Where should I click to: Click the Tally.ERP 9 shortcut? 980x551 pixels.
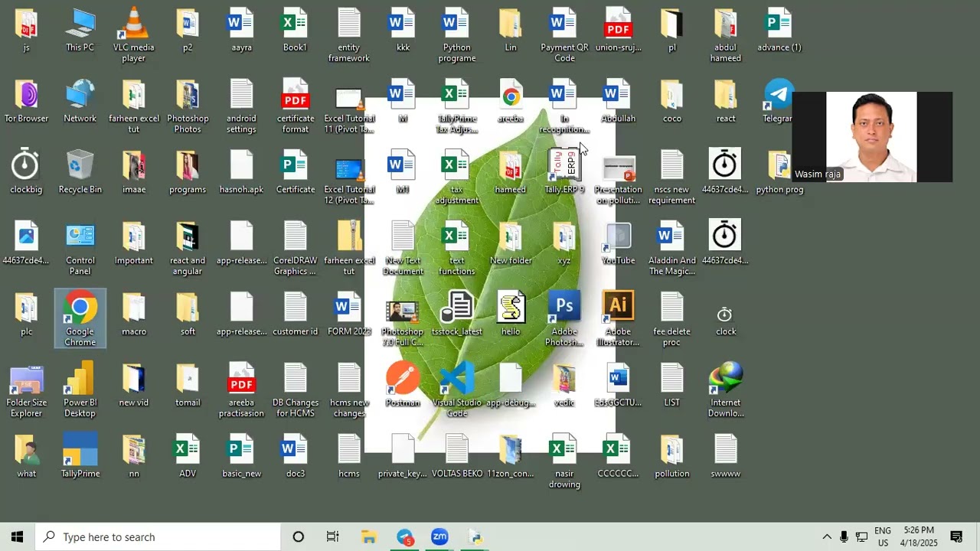pyautogui.click(x=564, y=172)
